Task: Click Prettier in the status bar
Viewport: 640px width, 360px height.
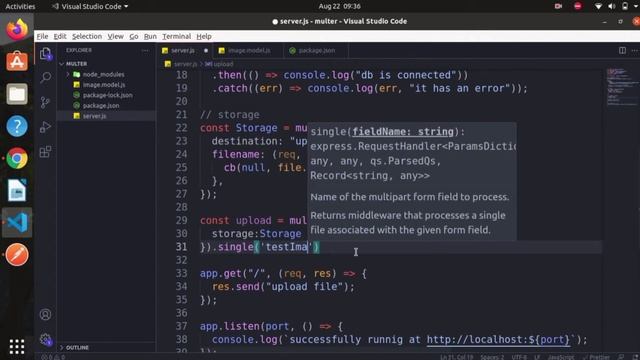Action: click(x=597, y=357)
